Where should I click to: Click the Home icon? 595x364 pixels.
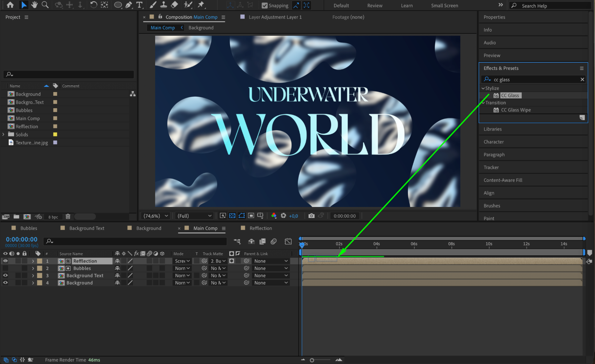tap(10, 5)
